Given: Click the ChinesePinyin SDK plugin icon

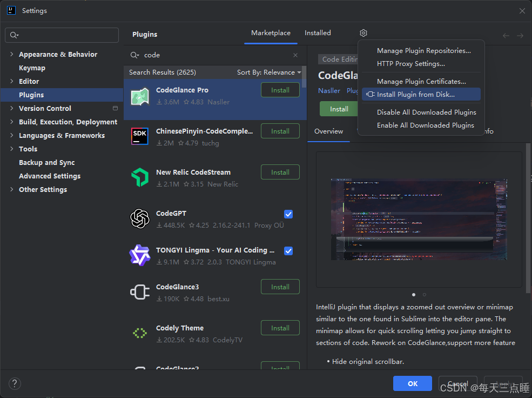Looking at the screenshot, I should click(x=140, y=136).
